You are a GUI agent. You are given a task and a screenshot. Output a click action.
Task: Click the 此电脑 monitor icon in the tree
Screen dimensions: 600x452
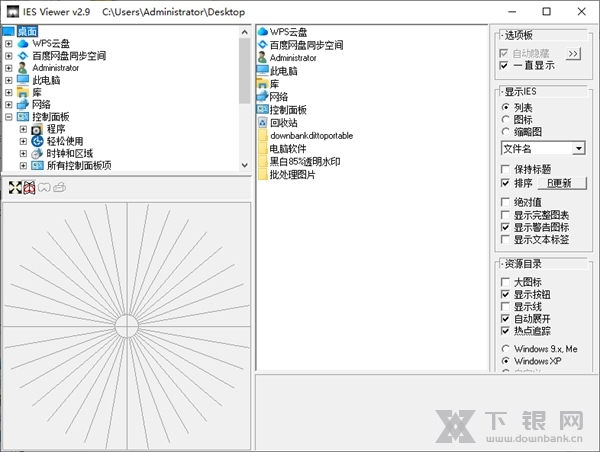(23, 80)
